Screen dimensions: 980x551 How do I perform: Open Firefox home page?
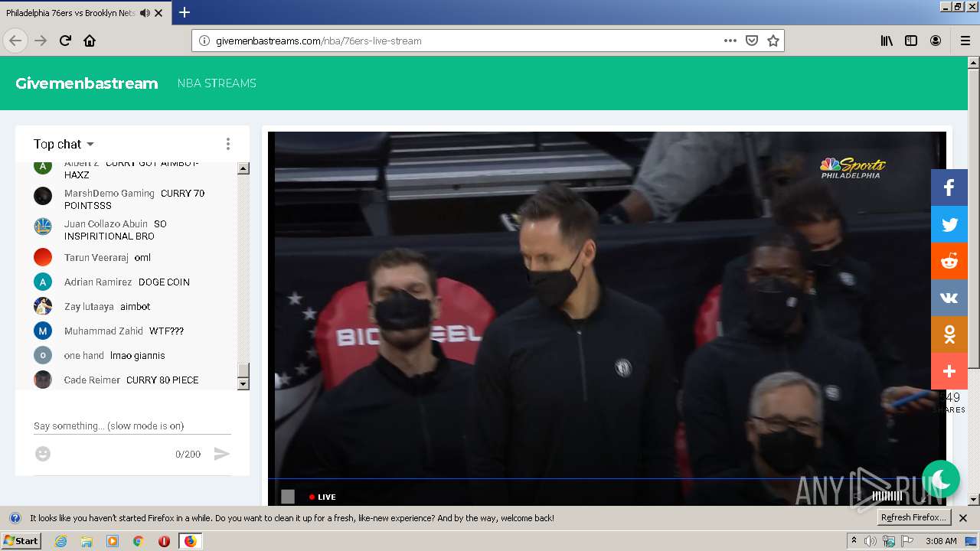tap(90, 41)
